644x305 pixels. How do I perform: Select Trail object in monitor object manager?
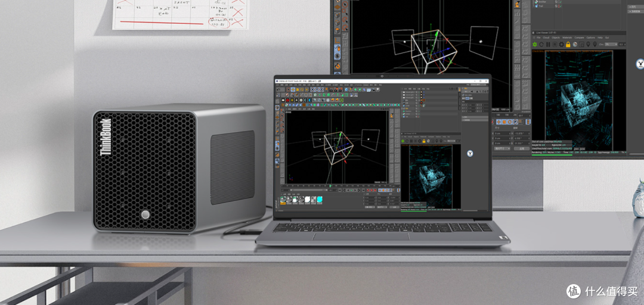point(540,6)
